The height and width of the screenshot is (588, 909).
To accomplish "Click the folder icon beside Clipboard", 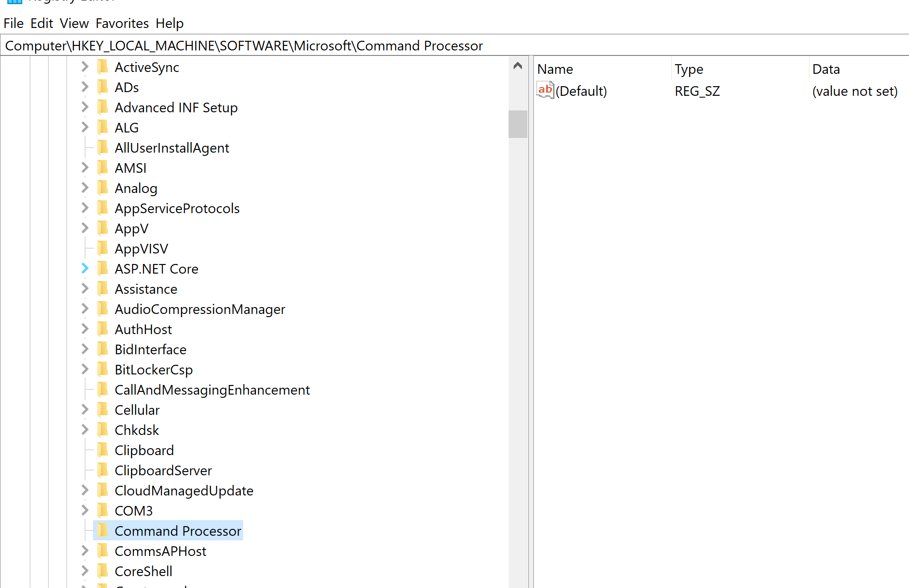I will click(x=103, y=450).
